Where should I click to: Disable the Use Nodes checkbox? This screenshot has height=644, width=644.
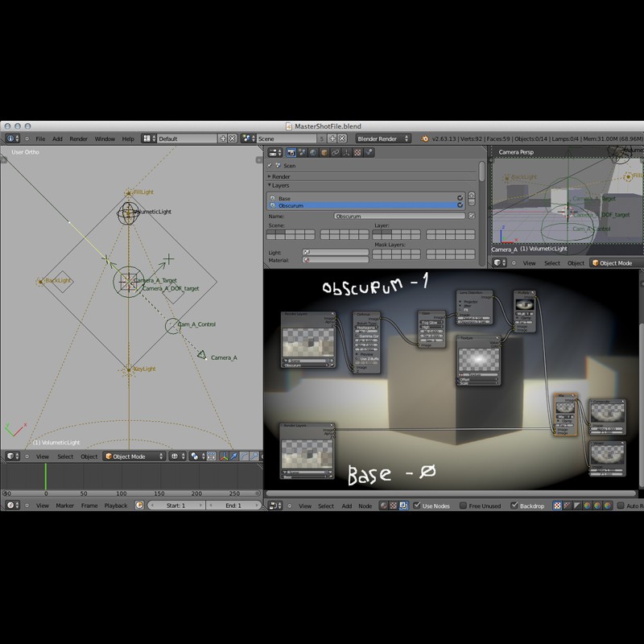(417, 505)
